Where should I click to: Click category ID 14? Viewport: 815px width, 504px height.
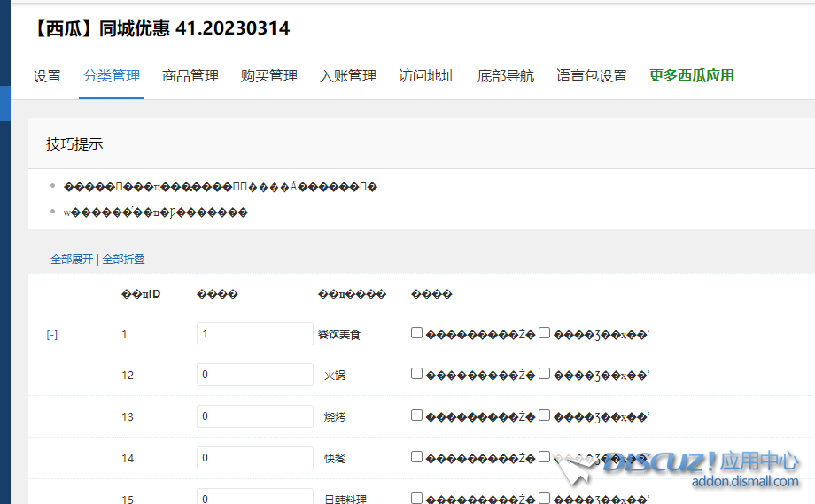point(128,458)
